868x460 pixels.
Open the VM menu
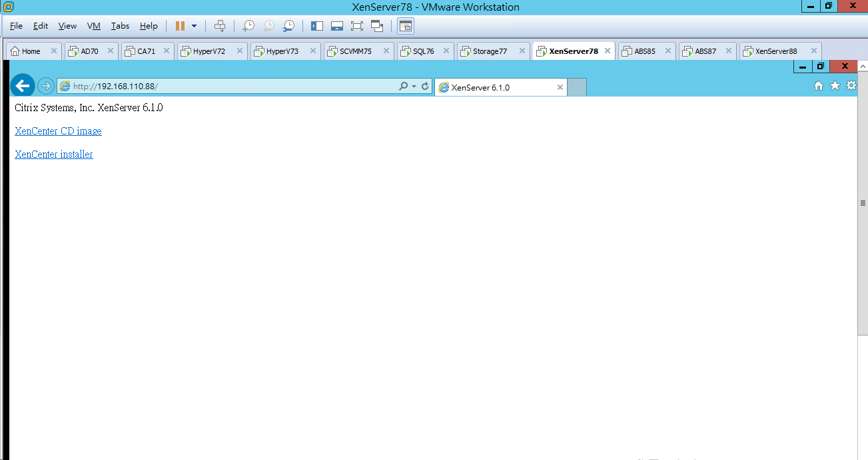pyautogui.click(x=94, y=26)
